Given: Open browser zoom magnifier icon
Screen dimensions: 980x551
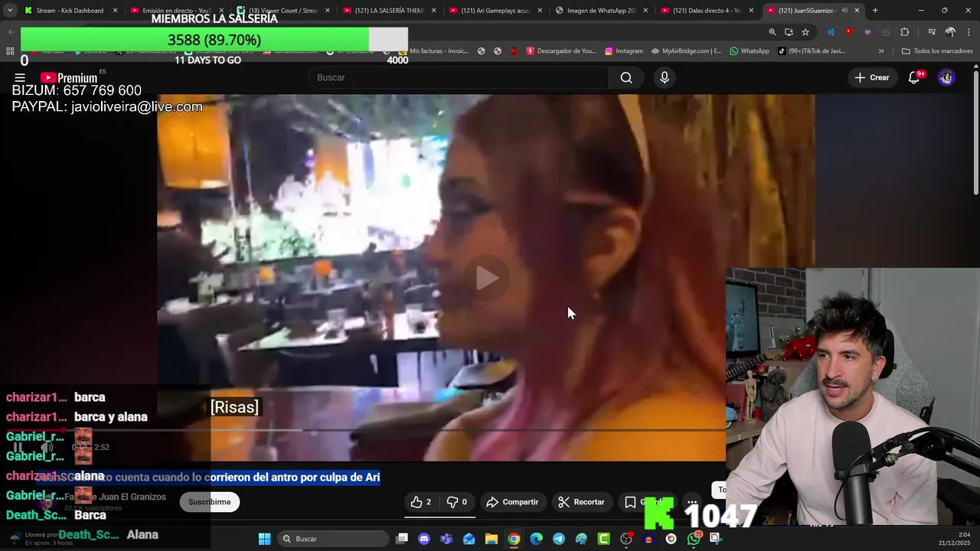Looking at the screenshot, I should [x=773, y=32].
